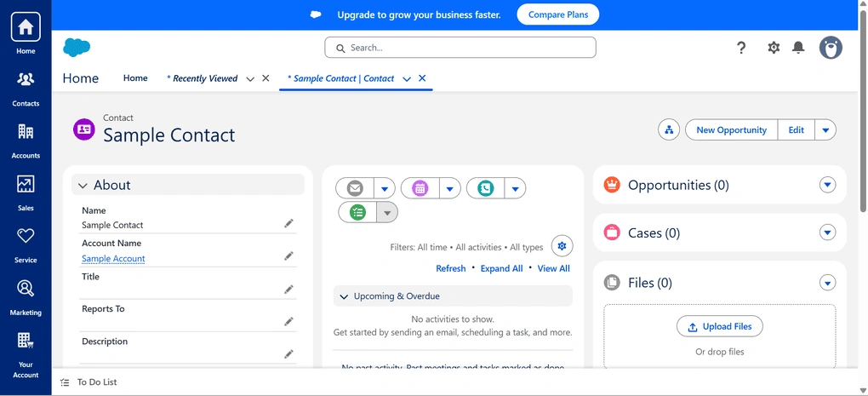Image resolution: width=868 pixels, height=396 pixels.
Task: Click the purple Contact record icon
Action: click(x=84, y=129)
